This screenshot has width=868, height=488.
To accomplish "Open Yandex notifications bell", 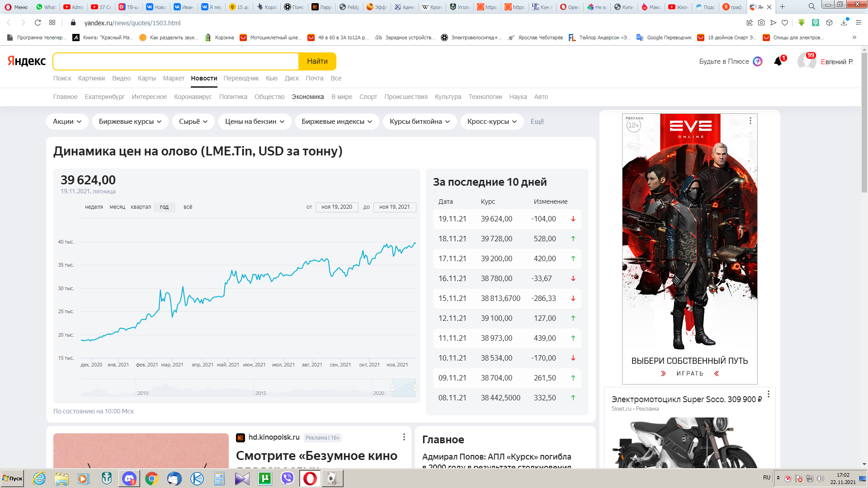I will pos(778,61).
